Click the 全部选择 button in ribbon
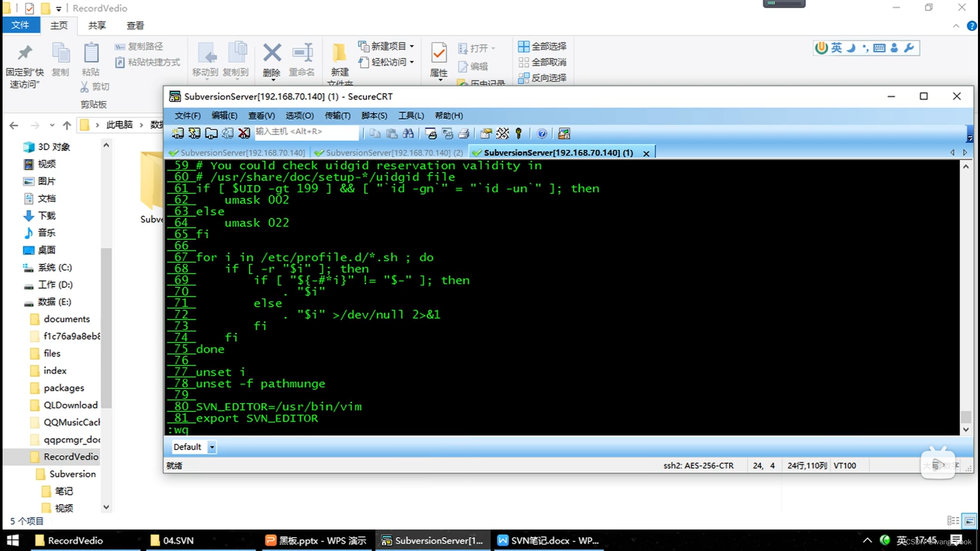The width and height of the screenshot is (980, 551). coord(542,46)
